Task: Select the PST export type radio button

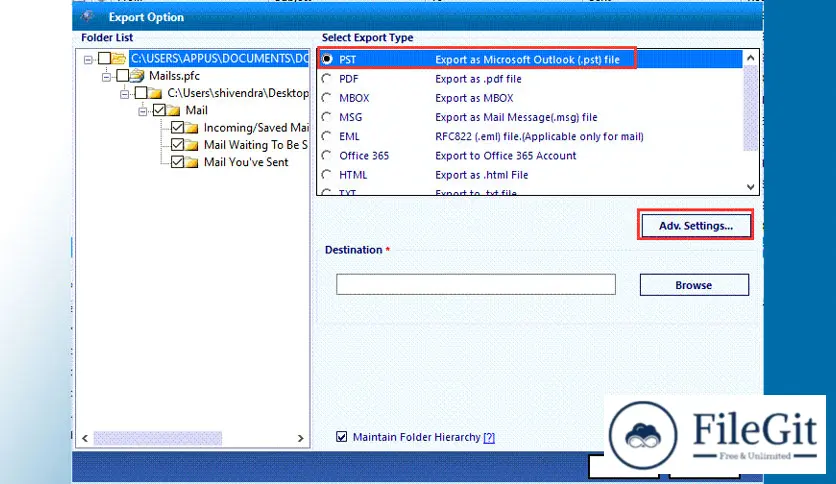Action: point(327,59)
